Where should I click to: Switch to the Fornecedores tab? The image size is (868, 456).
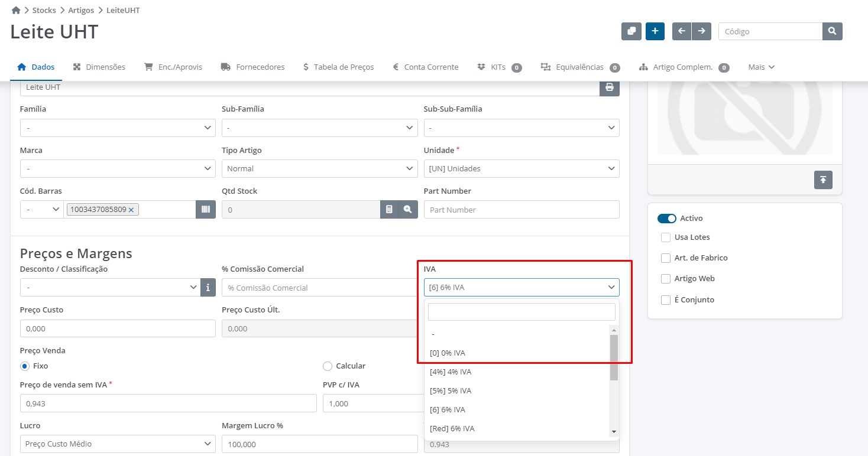(252, 67)
